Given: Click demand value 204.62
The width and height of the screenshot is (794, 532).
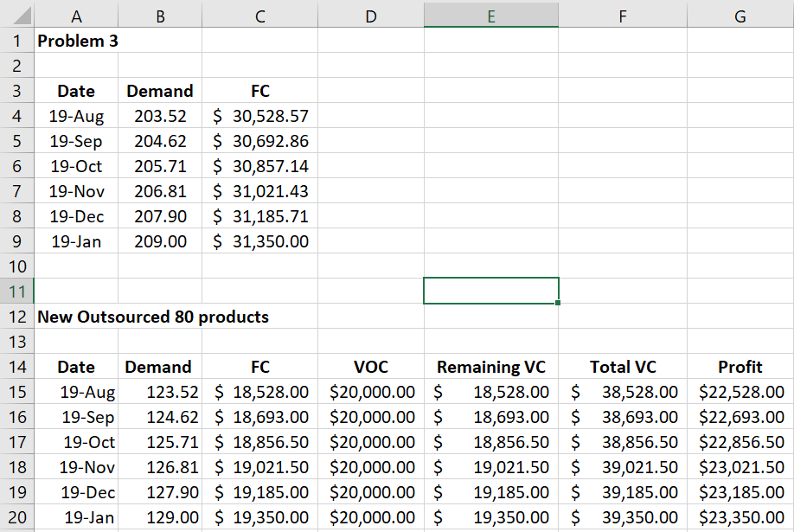Looking at the screenshot, I should point(160,141).
